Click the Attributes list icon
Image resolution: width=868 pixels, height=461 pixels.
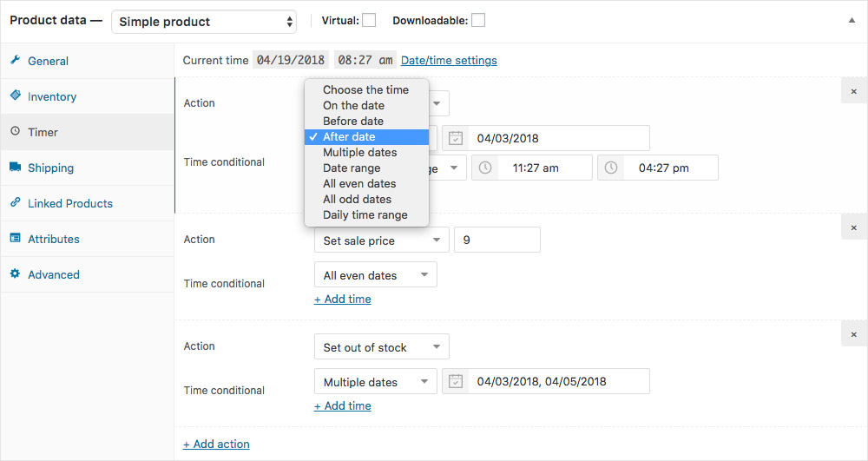16,239
